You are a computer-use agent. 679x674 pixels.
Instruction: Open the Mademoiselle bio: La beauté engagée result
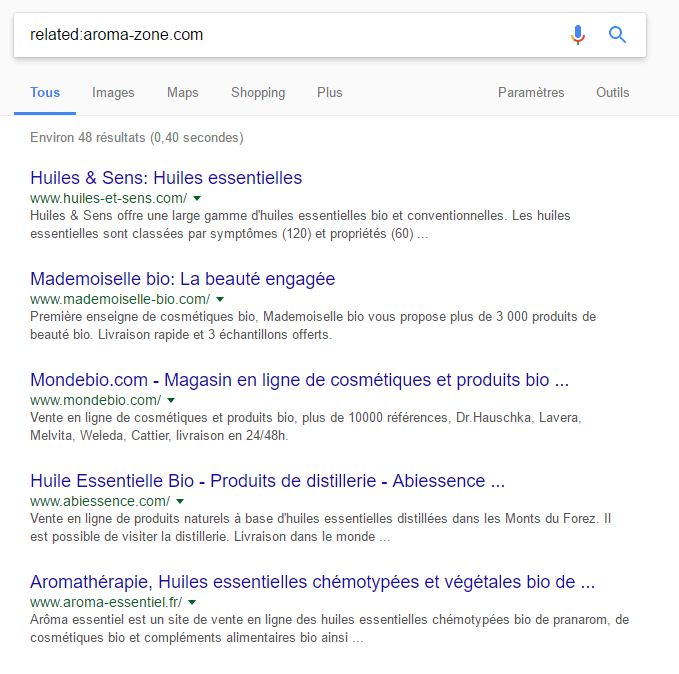tap(182, 279)
